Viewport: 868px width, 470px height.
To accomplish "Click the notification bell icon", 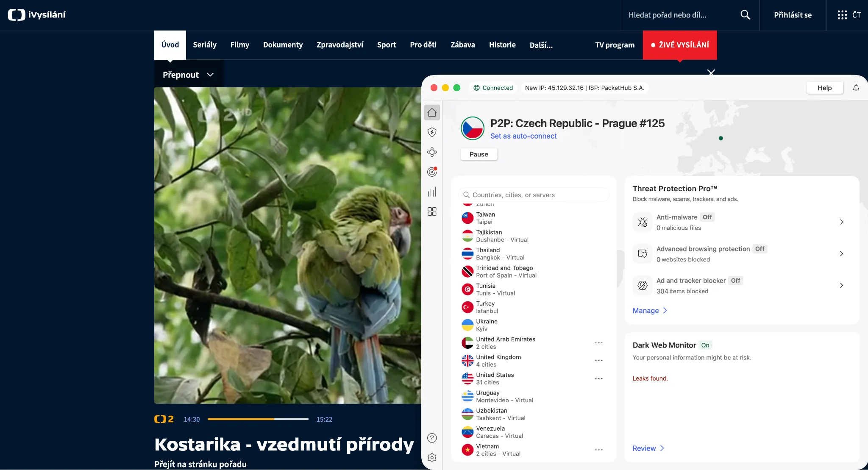I will click(x=856, y=88).
